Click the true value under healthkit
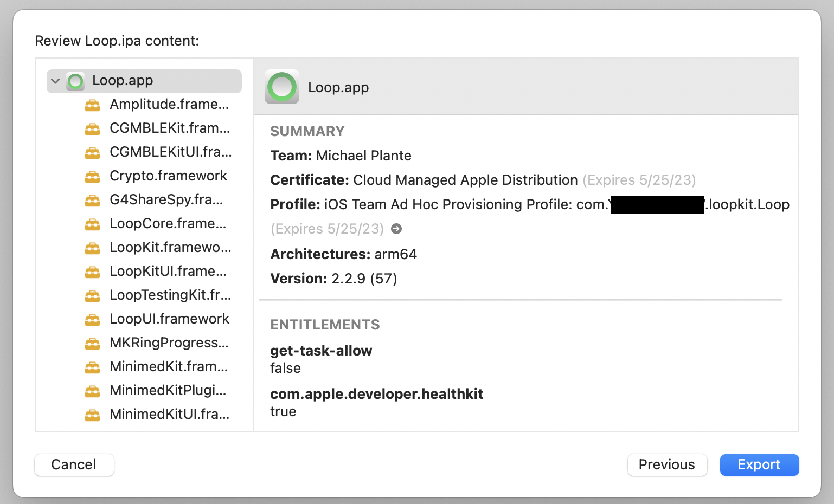 point(284,411)
